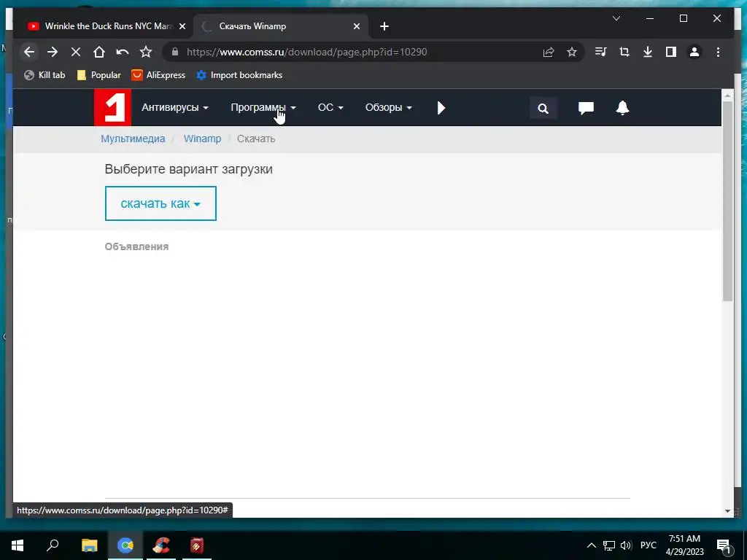Select the Скачать Winamp tab
Screen dimensions: 747x560
(281, 26)
